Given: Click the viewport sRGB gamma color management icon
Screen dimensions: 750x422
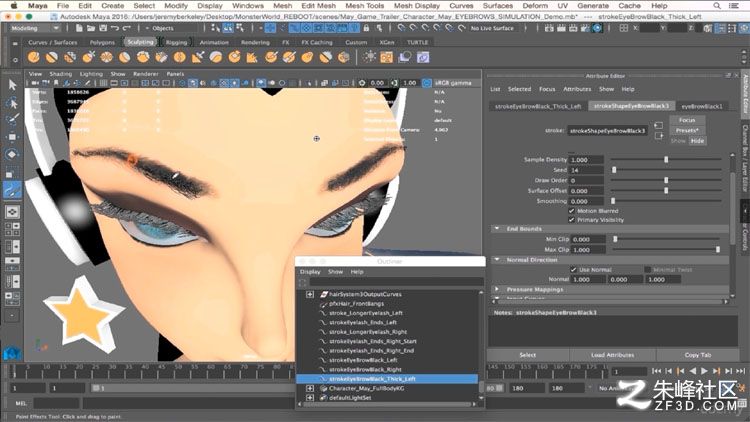Looking at the screenshot, I should (x=427, y=83).
